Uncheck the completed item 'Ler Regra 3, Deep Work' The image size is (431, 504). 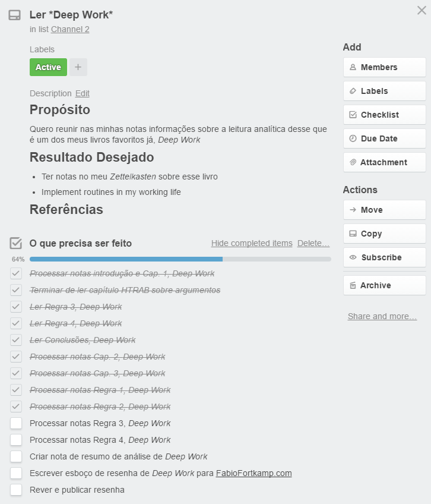17,307
